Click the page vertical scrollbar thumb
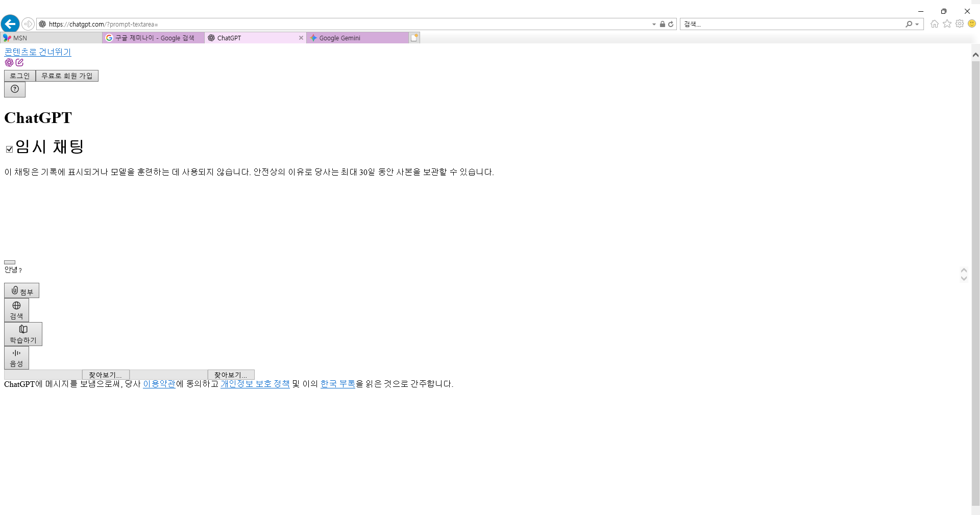 (975, 283)
